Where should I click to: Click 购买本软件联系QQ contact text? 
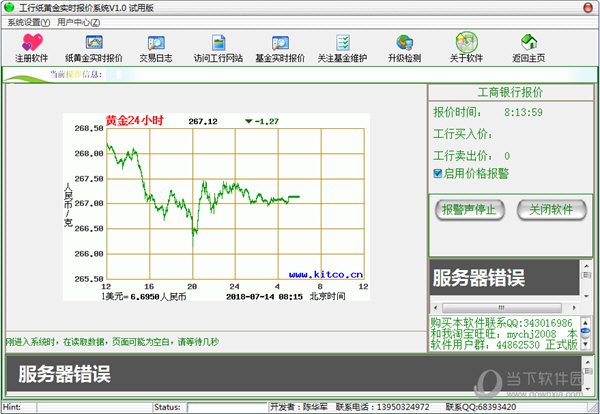tap(501, 322)
